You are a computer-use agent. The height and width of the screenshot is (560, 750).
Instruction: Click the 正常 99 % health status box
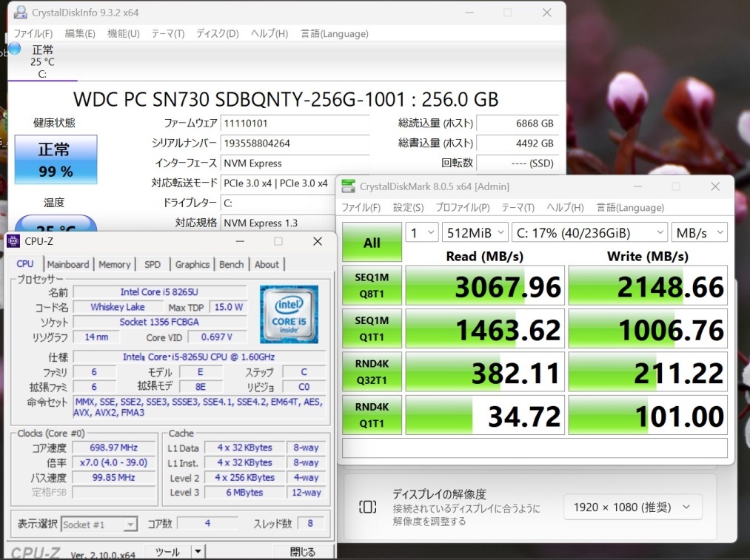point(56,160)
